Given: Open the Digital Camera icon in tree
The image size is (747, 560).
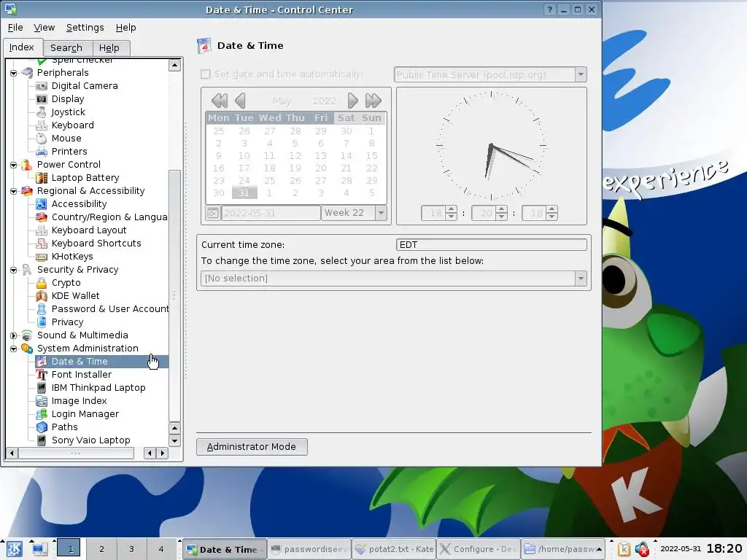Looking at the screenshot, I should click(42, 86).
